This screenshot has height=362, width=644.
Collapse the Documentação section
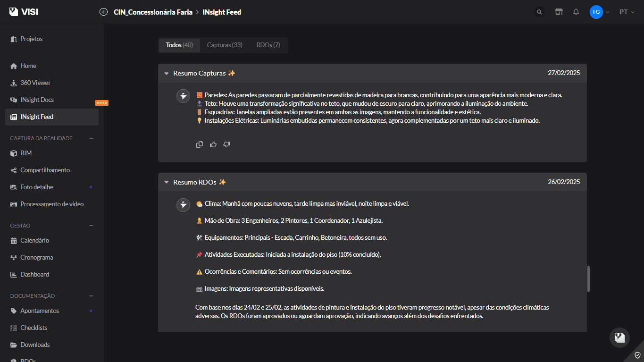92,296
